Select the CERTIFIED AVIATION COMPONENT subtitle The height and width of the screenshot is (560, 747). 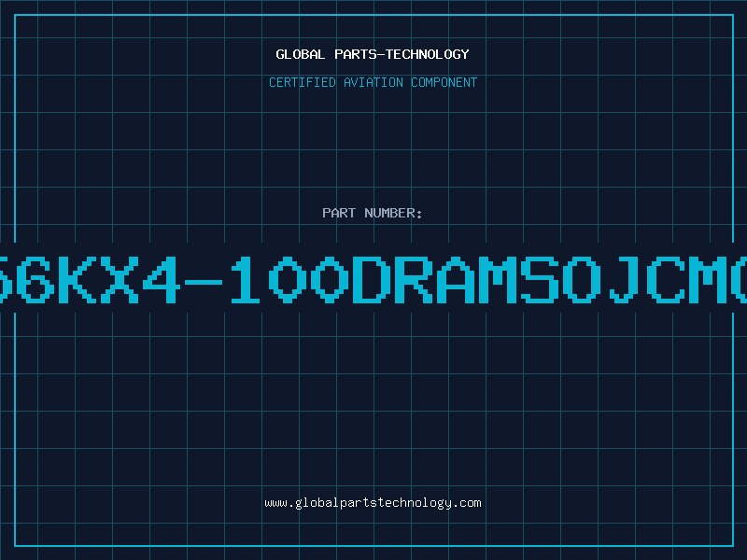click(373, 82)
